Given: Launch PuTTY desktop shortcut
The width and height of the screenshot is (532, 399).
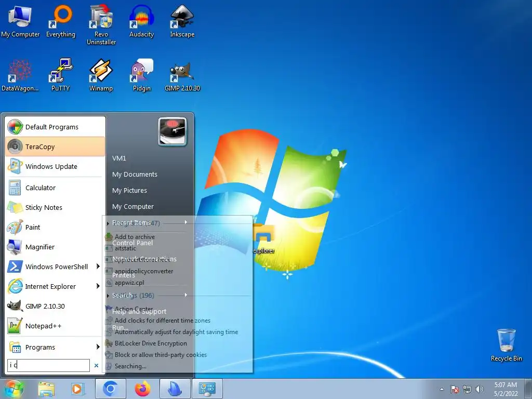Looking at the screenshot, I should pos(60,75).
